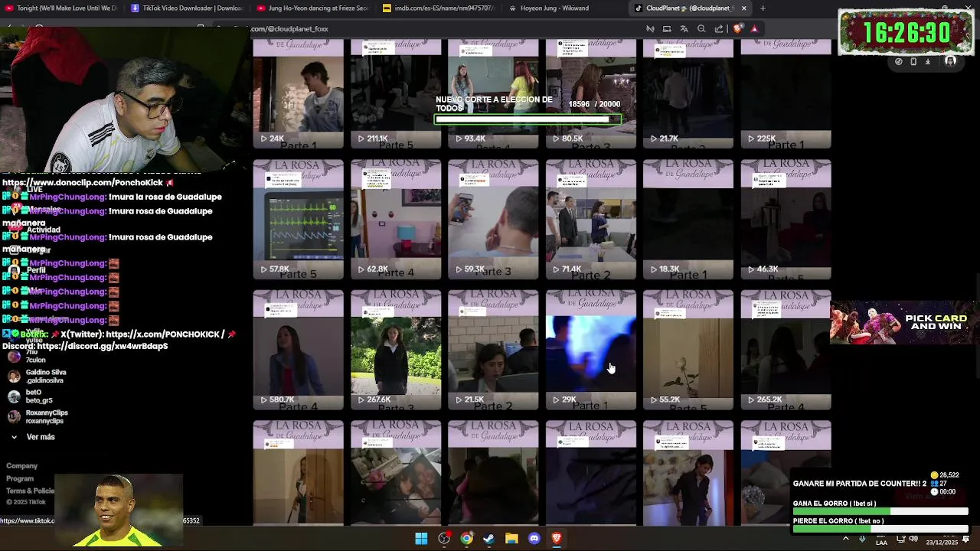Switch to Jung Ho-Yeon dancing at Frieze tab
The height and width of the screenshot is (551, 980).
pos(312,8)
